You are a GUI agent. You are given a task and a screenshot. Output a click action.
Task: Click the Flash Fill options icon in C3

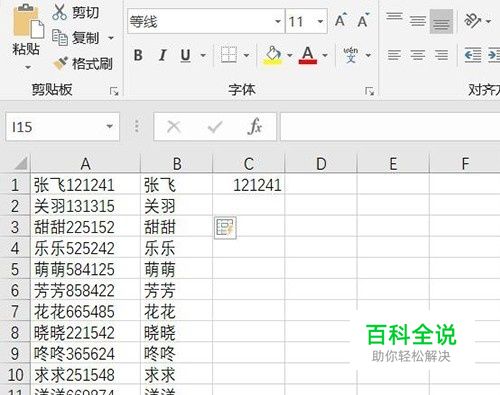click(225, 228)
